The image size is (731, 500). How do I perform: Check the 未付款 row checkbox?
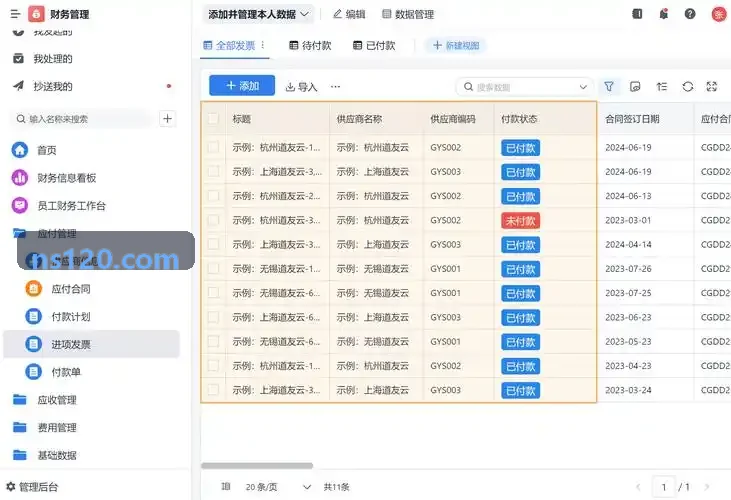point(213,220)
